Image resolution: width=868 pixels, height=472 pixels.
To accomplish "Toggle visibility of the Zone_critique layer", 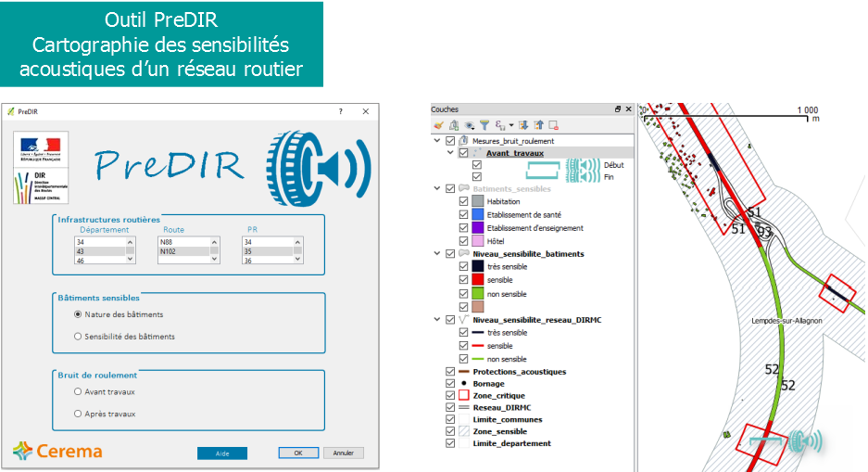I will pos(451,396).
